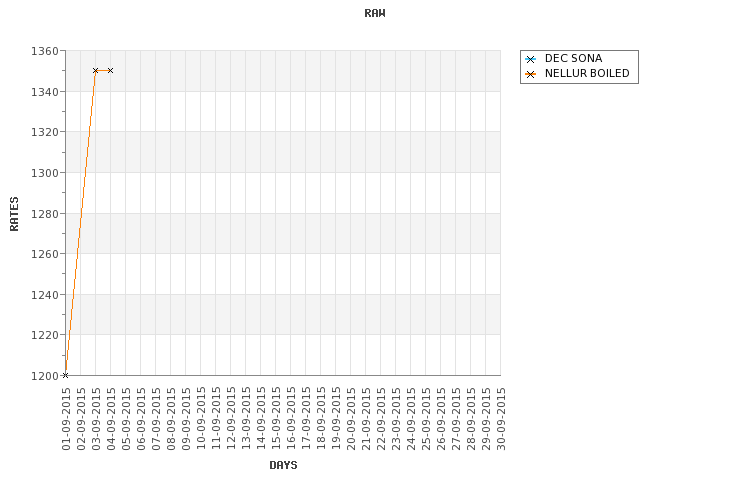Click the NELLUR BOILED legend label

pos(587,73)
